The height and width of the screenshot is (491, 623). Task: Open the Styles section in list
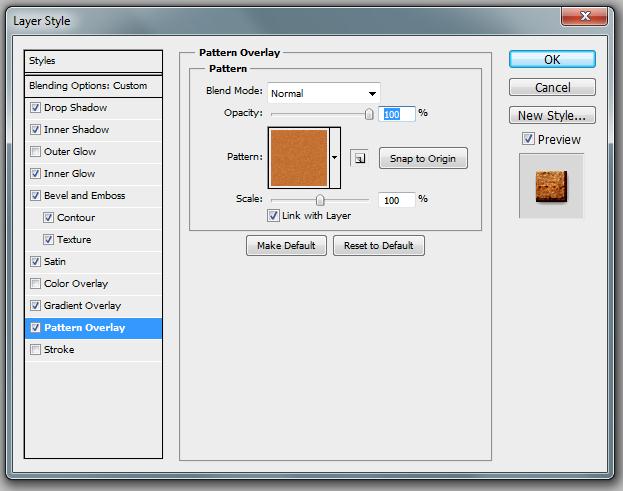94,62
